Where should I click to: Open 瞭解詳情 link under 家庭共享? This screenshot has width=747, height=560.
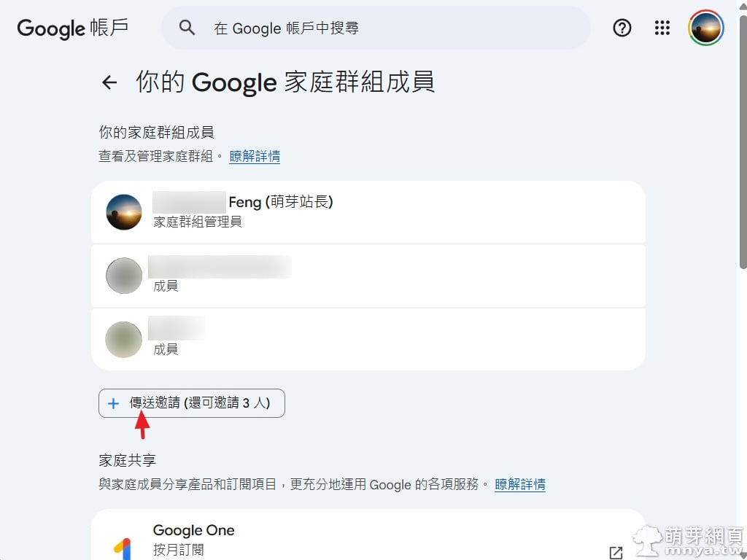pyautogui.click(x=519, y=484)
